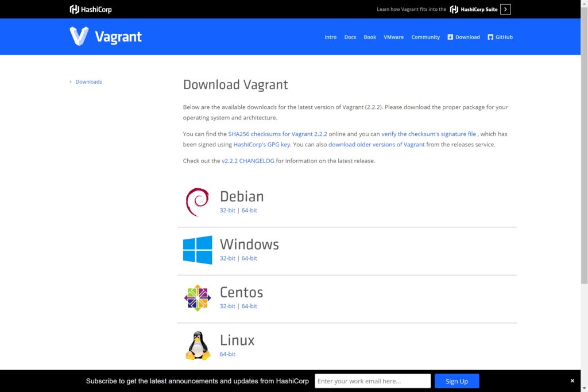Click the Linux Tux penguin icon
Screen dimensions: 588x392
click(198, 346)
